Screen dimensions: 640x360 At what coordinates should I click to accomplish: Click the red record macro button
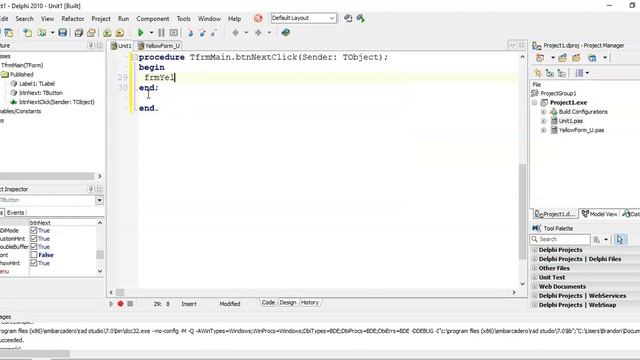click(x=120, y=304)
